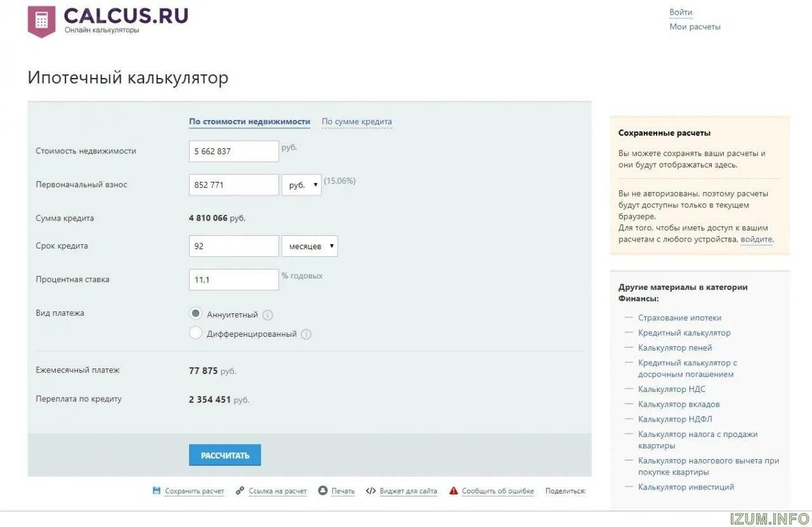Open Калькулятор налога с продажи квартиры link
The width and height of the screenshot is (812, 527).
click(698, 440)
